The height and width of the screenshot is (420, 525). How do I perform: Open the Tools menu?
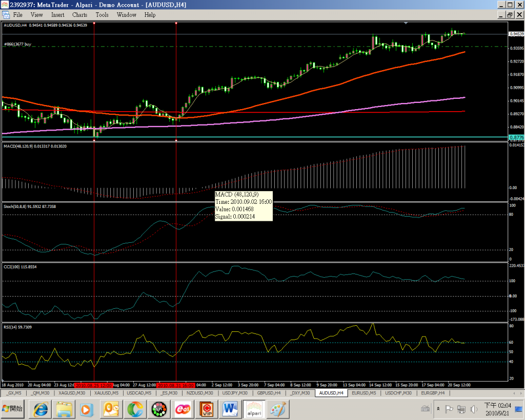pos(102,15)
